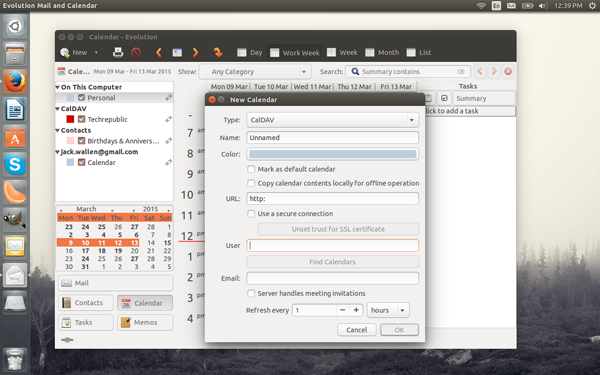Click the User input field
The width and height of the screenshot is (600, 375).
click(x=332, y=245)
